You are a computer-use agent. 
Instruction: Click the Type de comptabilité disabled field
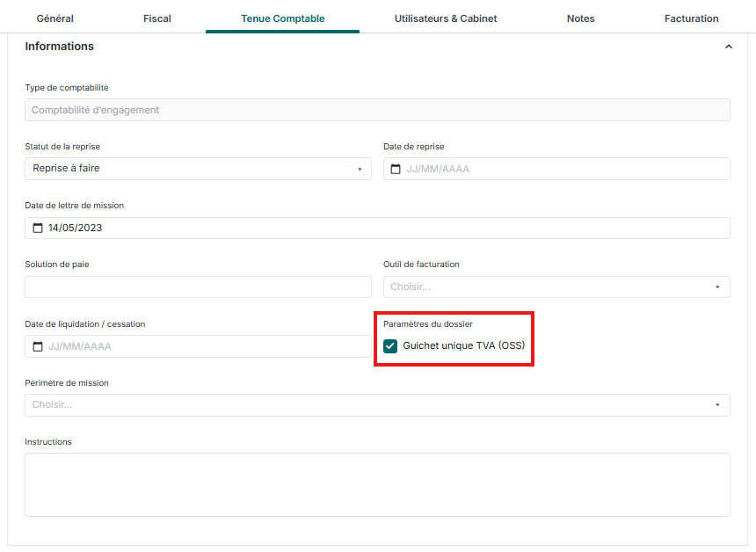coord(377,110)
